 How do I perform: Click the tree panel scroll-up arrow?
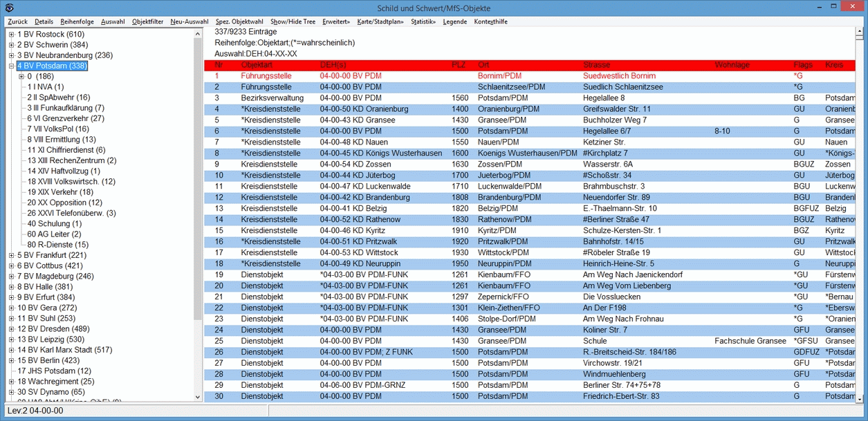pyautogui.click(x=198, y=33)
